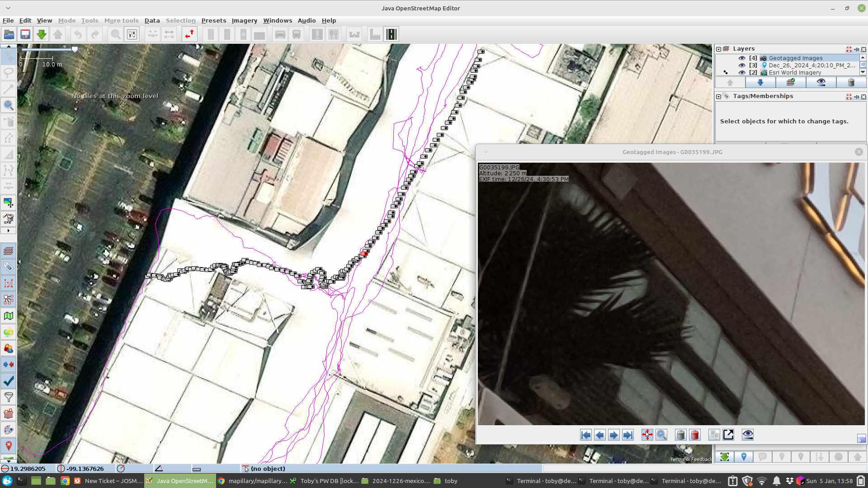Open the Imagery menu

point(244,20)
